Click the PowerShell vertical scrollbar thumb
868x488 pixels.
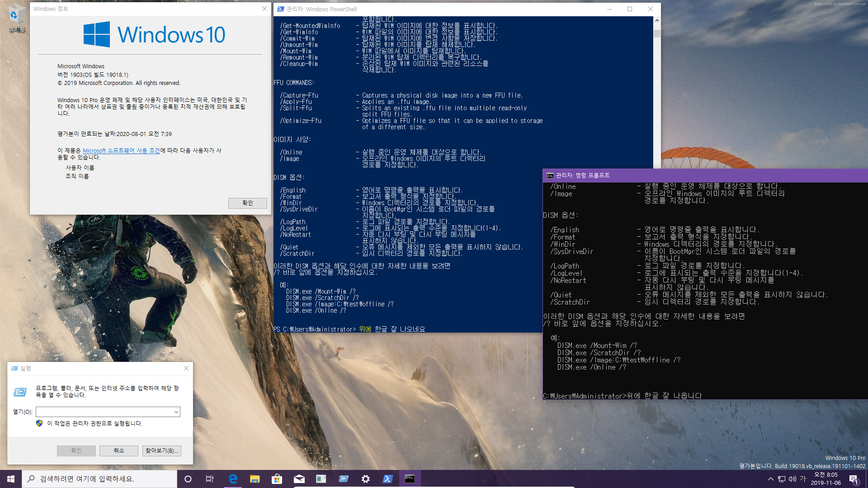(657, 34)
